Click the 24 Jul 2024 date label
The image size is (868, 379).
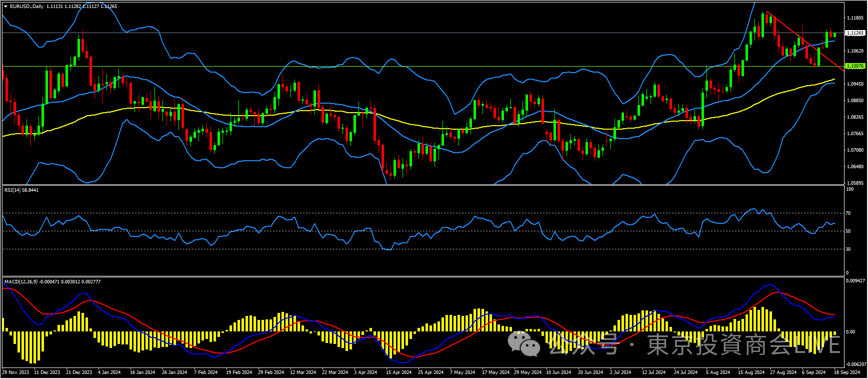point(685,372)
